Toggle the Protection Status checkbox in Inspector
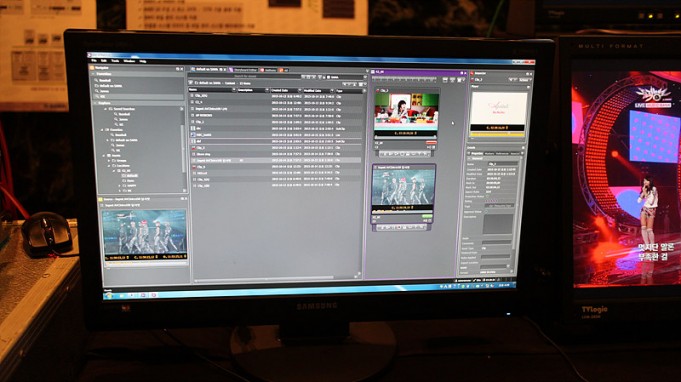Viewport: 681px width, 382px height. pos(487,196)
